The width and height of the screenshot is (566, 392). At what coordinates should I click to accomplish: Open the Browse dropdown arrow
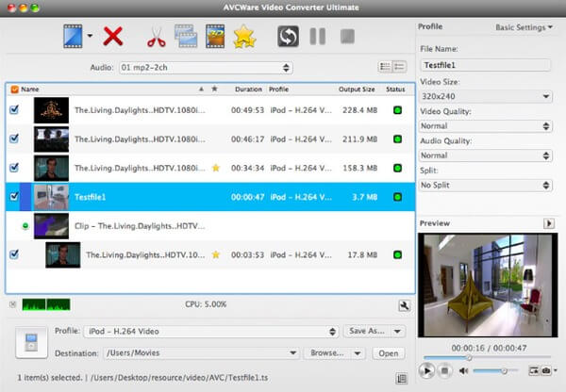point(358,353)
